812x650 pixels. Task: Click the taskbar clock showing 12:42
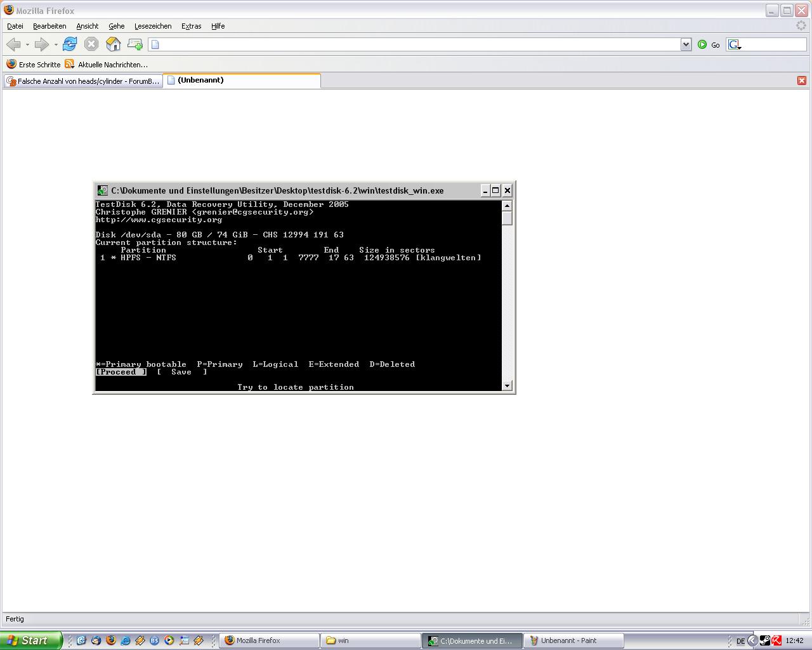795,641
